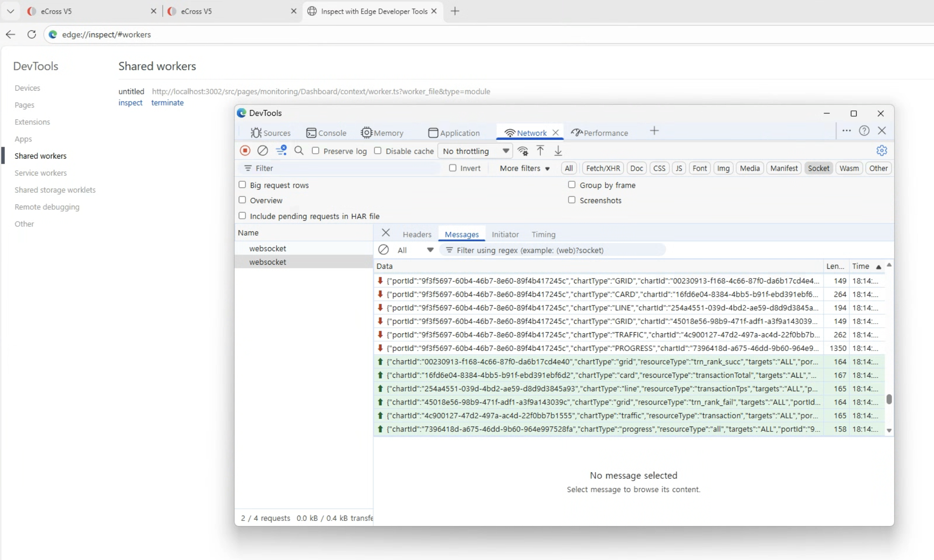Expand More filters
This screenshot has width=934, height=560.
[524, 168]
